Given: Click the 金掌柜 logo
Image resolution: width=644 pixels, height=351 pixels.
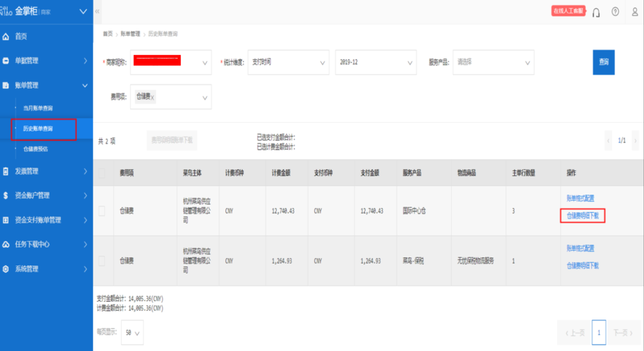Looking at the screenshot, I should 26,11.
